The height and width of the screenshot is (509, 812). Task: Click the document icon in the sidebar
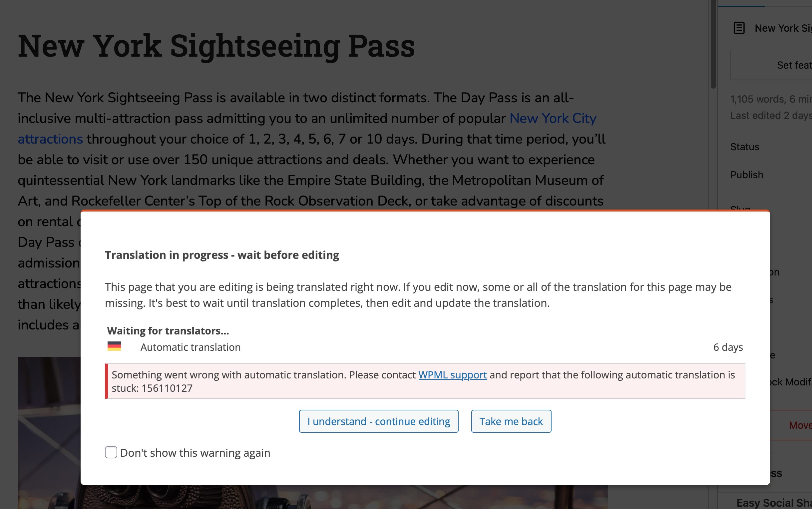[739, 28]
